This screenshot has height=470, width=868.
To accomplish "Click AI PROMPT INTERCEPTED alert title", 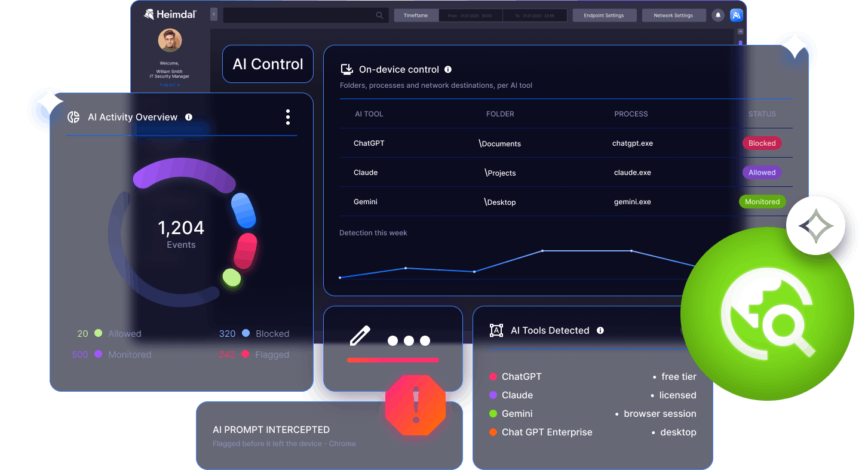I will click(271, 430).
